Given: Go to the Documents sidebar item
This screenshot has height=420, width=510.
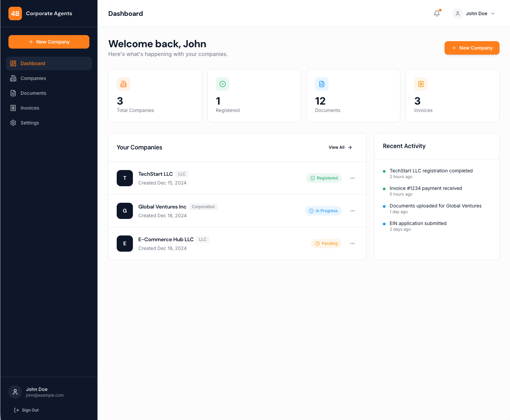Looking at the screenshot, I should tap(49, 93).
